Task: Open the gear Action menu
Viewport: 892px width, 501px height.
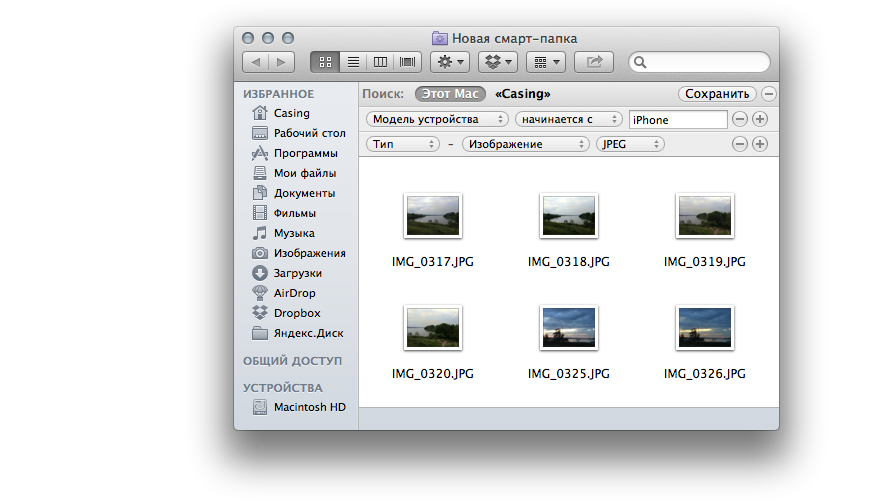Action: point(449,62)
